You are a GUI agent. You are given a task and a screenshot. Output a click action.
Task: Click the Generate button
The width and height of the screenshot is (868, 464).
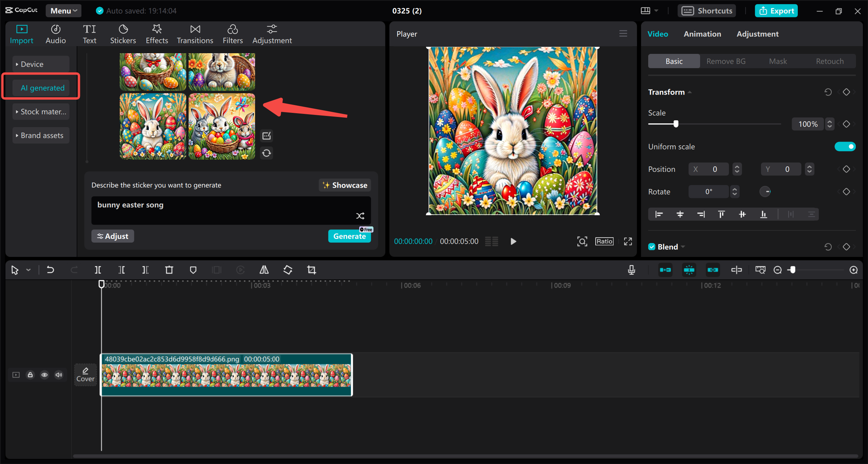[349, 236]
